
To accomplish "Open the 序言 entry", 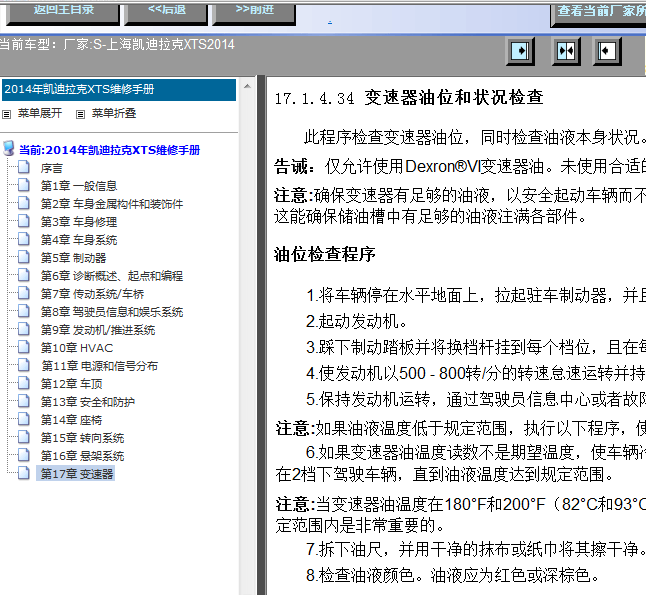I will (51, 168).
